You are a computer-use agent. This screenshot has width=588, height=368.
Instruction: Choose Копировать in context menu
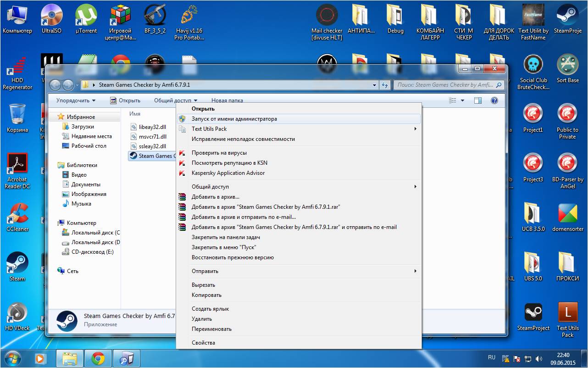click(299, 295)
